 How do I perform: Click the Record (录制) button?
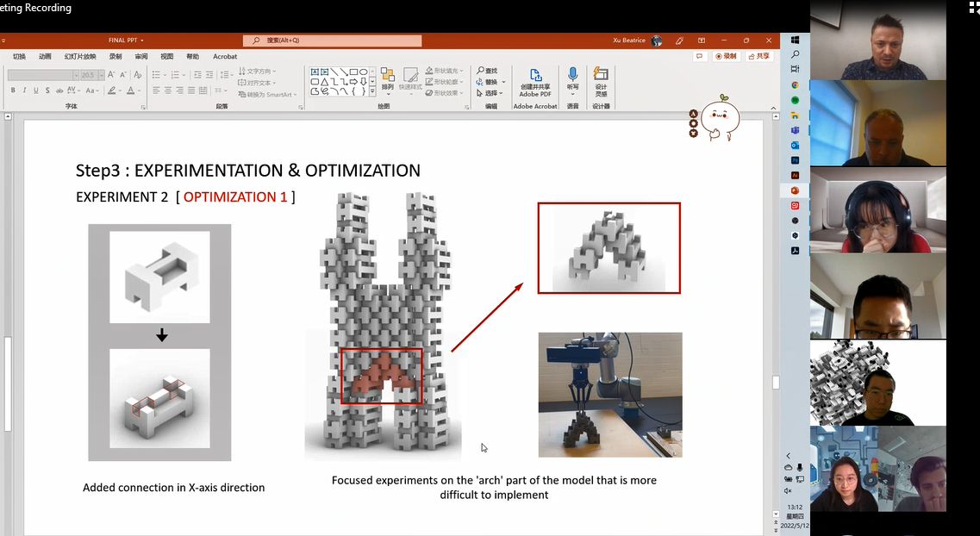coord(726,55)
